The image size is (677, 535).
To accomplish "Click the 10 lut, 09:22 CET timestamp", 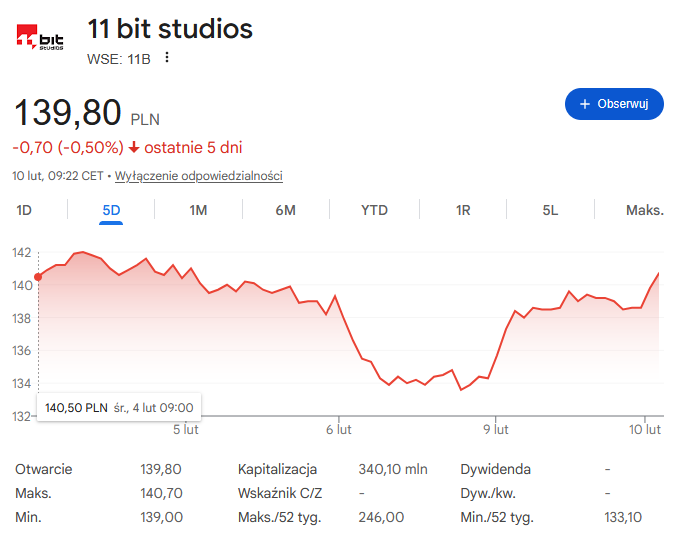I will (x=58, y=176).
